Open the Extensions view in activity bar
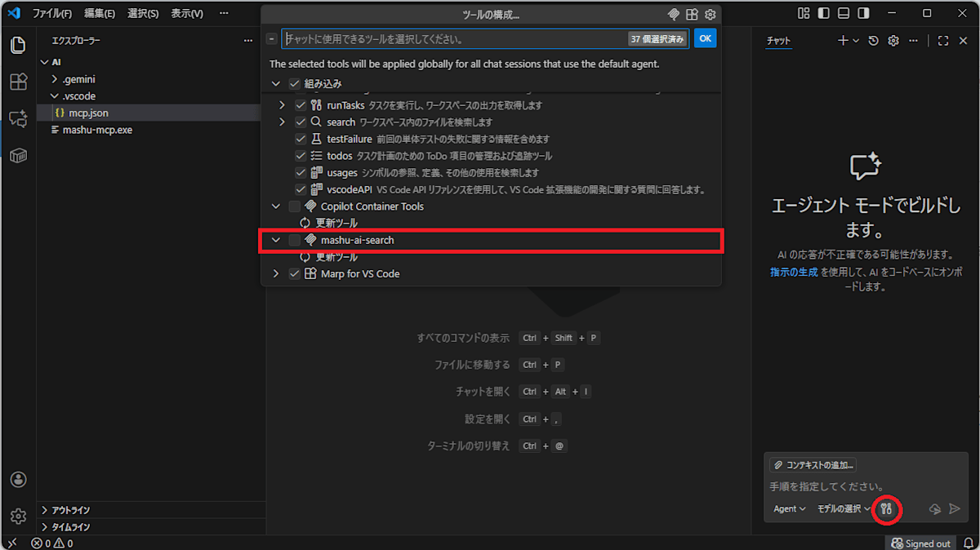Image resolution: width=980 pixels, height=550 pixels. click(x=18, y=82)
